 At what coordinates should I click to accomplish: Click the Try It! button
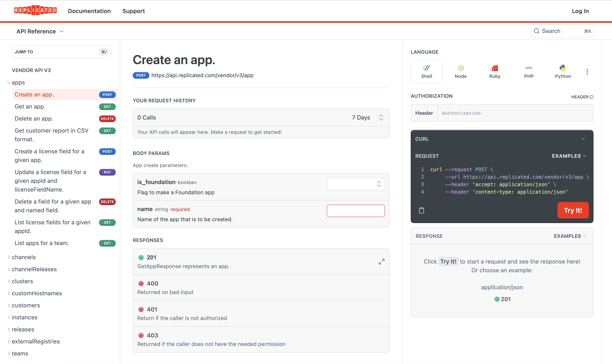click(x=573, y=210)
